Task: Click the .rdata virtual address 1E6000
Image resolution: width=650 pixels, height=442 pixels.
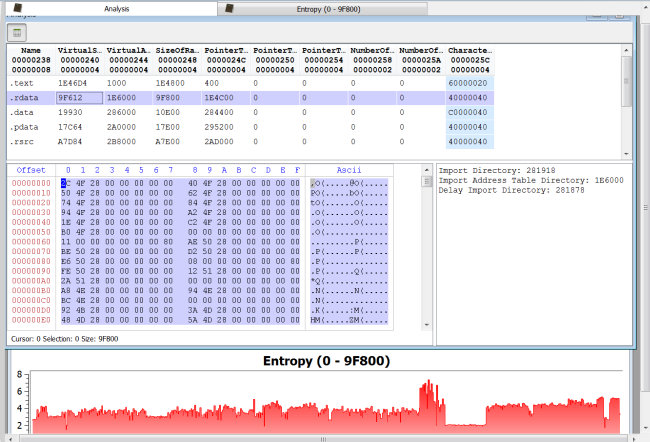Action: pyautogui.click(x=121, y=98)
